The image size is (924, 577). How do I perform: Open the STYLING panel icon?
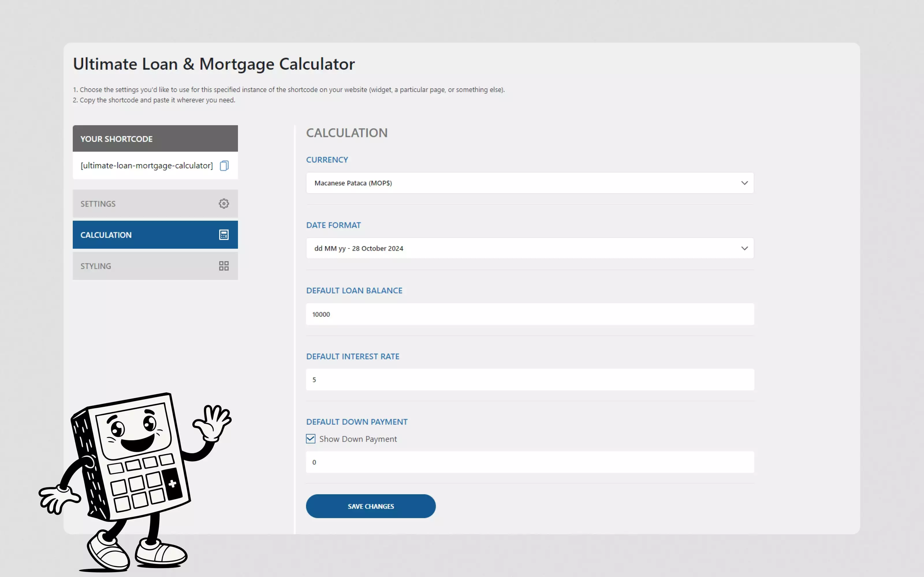point(223,265)
